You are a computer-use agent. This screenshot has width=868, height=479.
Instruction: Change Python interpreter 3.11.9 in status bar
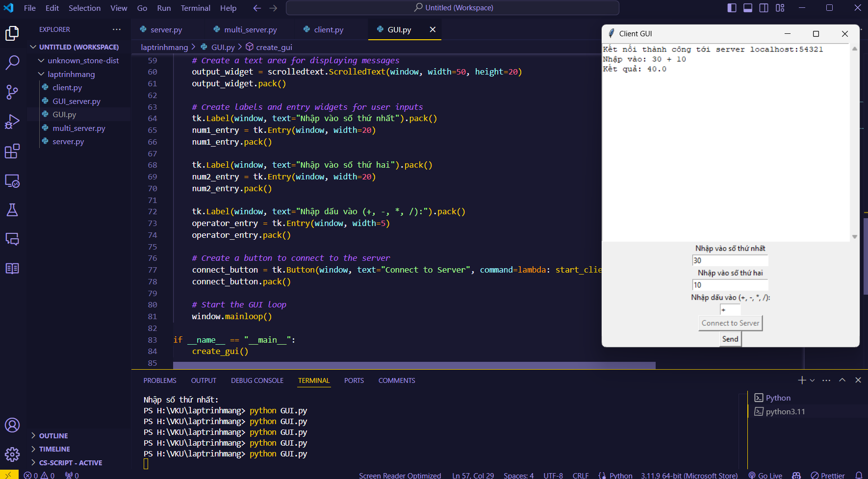click(689, 475)
